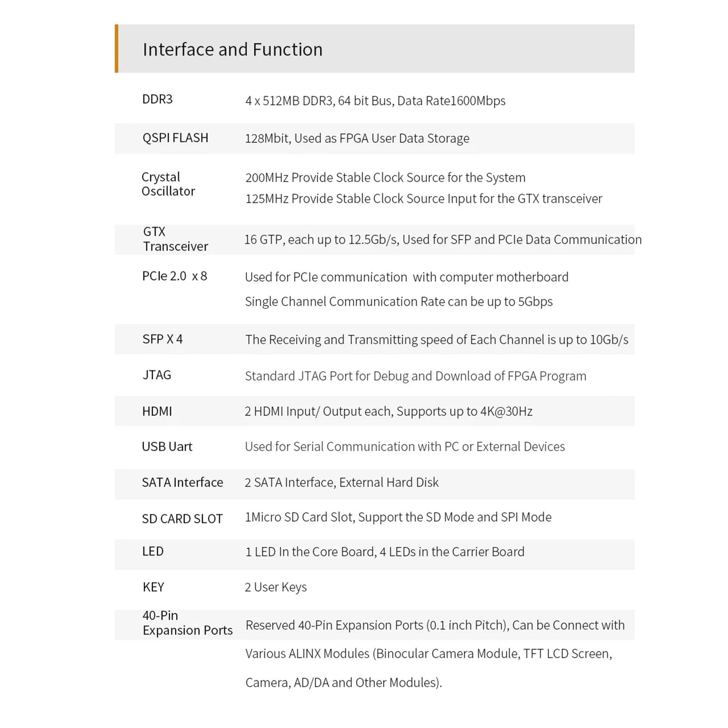Screen dimensions: 728x728
Task: Select the QSPI FLASH label
Action: [x=175, y=138]
